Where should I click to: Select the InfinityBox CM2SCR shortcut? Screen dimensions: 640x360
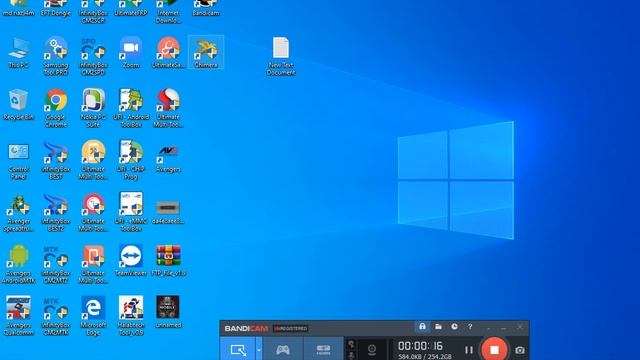[x=93, y=11]
